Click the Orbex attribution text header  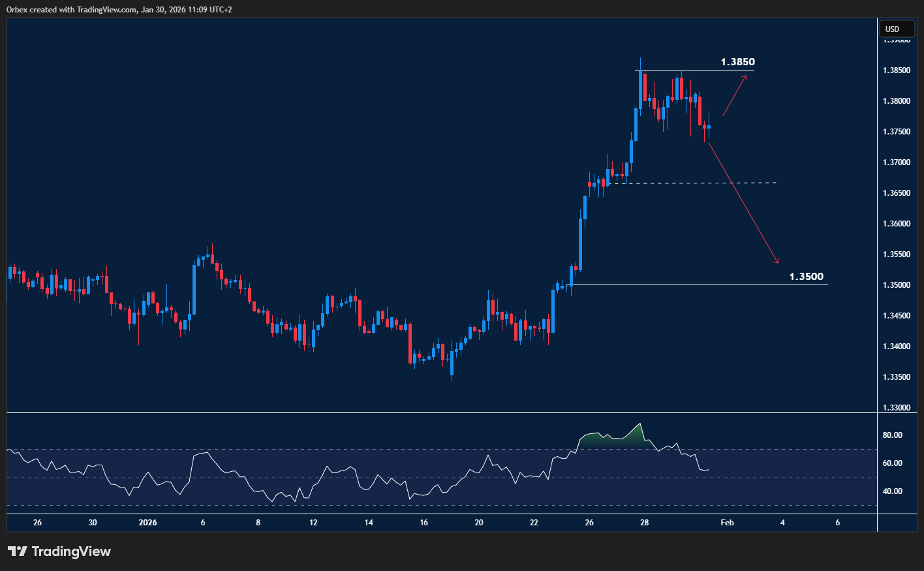(x=117, y=10)
